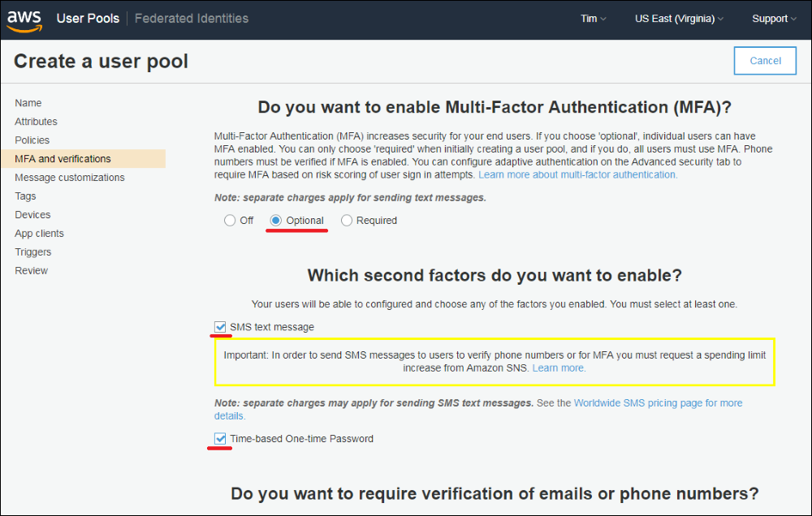The image size is (812, 516).
Task: Go to the Name step in sidebar
Action: pos(28,103)
